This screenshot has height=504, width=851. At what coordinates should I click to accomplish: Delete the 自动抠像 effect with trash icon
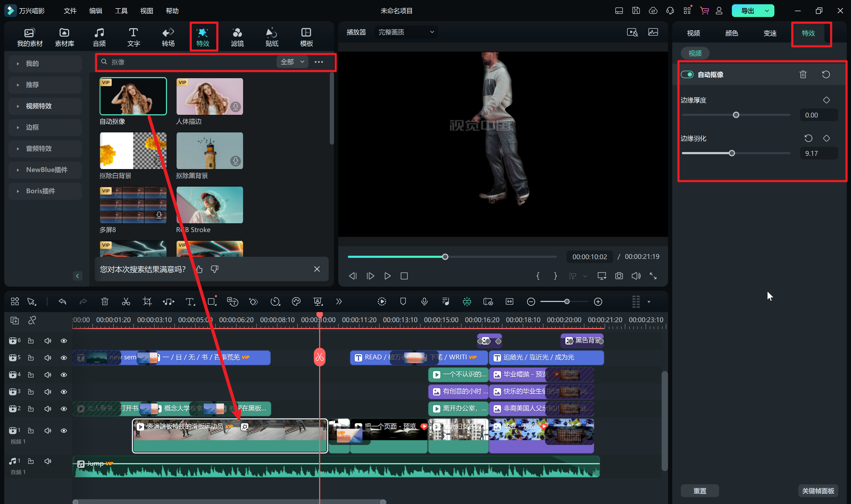click(803, 74)
